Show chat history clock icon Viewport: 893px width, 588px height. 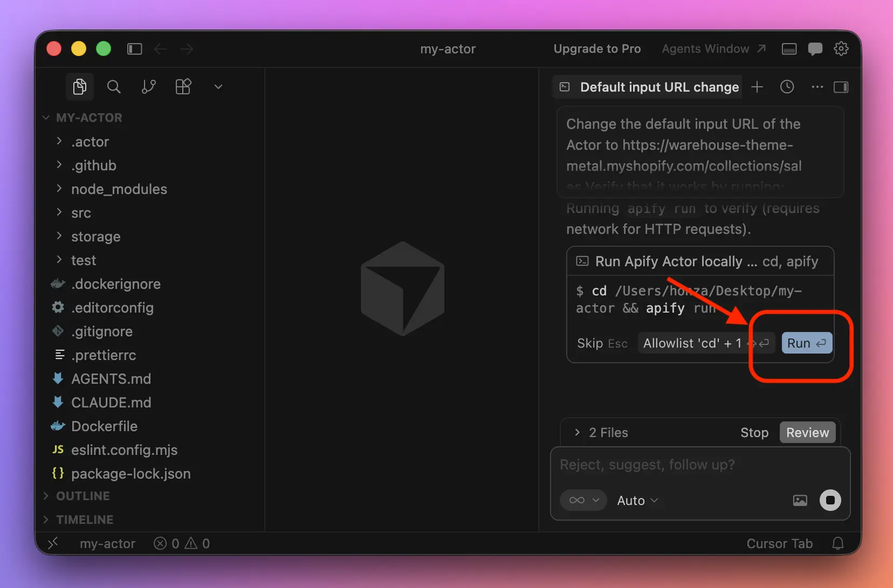[x=787, y=87]
